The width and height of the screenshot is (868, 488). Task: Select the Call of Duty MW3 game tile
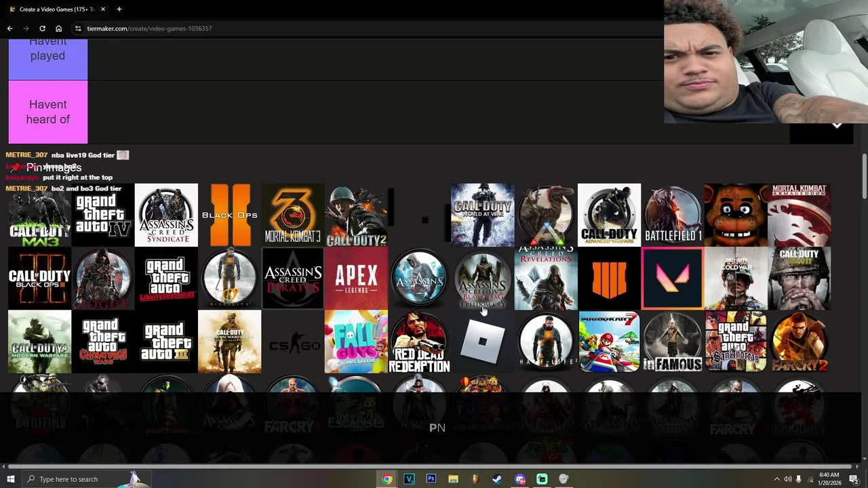[x=39, y=215]
